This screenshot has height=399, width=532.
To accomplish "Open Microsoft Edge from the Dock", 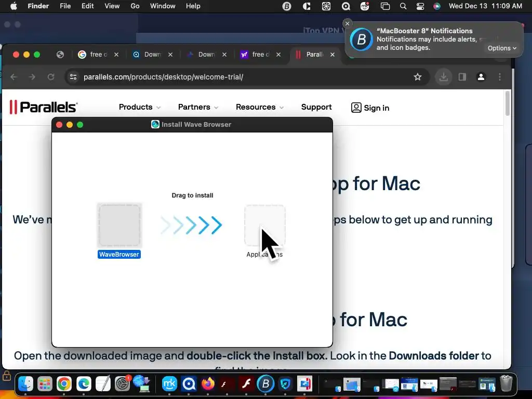I will 84,384.
